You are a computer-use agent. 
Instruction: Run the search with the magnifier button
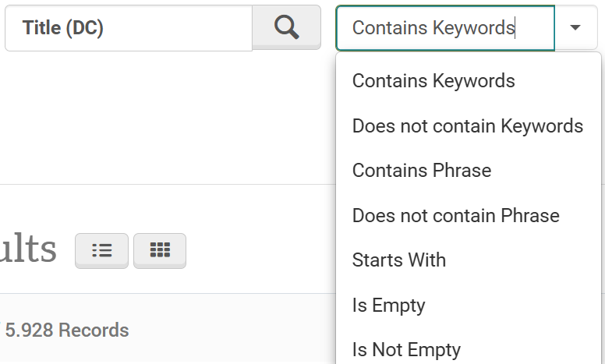[286, 27]
